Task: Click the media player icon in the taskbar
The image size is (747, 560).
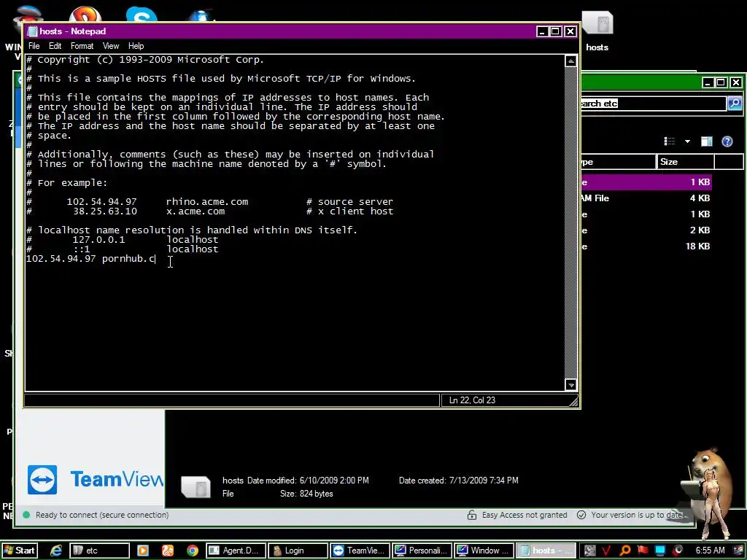Action: click(x=142, y=551)
